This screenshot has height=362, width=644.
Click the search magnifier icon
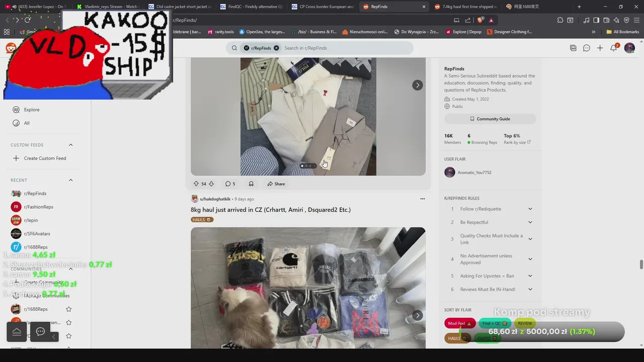pos(234,48)
